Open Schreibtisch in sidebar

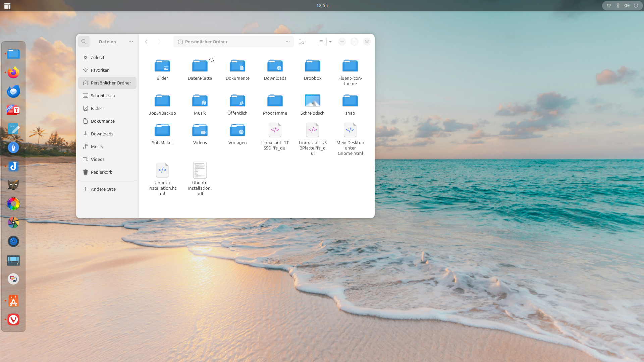pos(107,96)
